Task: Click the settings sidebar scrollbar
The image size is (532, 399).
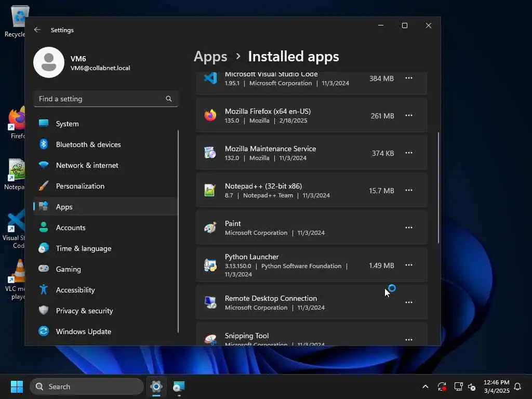Action: pyautogui.click(x=178, y=231)
